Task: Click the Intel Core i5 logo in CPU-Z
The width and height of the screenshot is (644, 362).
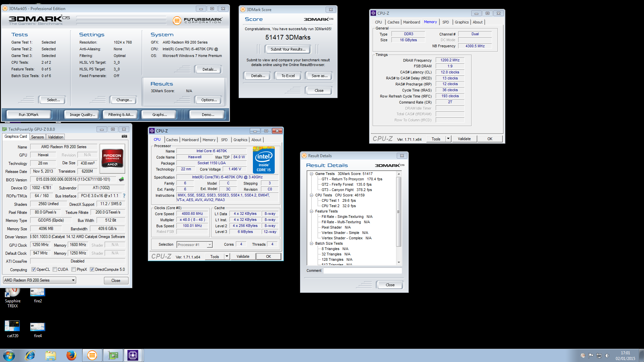Action: tap(264, 160)
